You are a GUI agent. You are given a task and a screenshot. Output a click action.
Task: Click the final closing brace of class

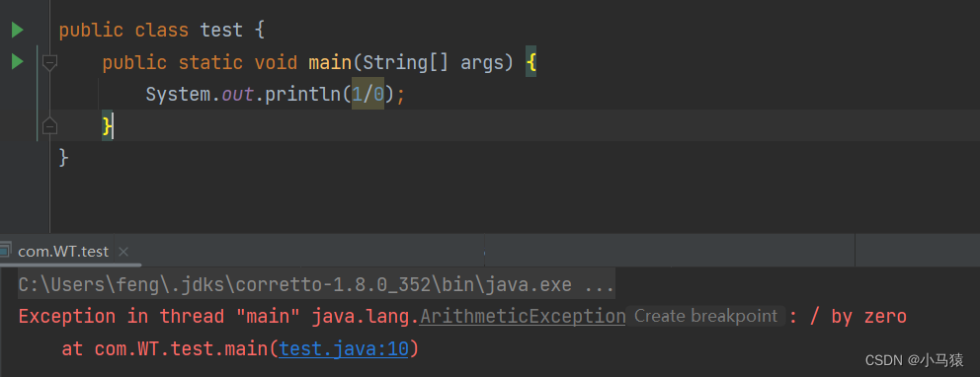[x=63, y=158]
